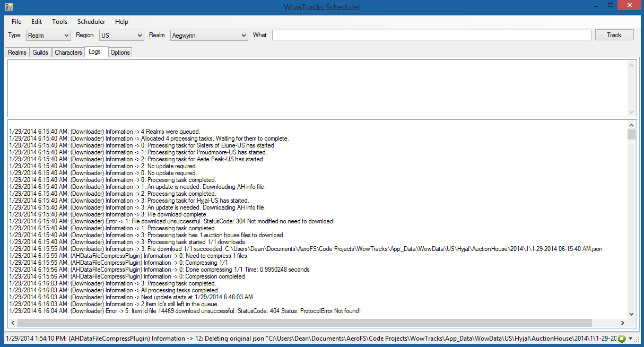Click the log list scroll-left arrow
This screenshot has height=347, width=644.
13,323
